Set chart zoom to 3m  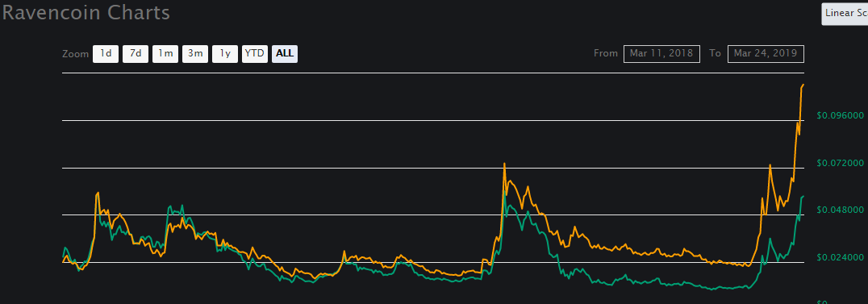(195, 54)
